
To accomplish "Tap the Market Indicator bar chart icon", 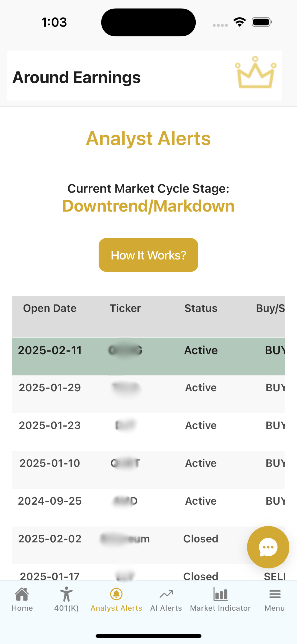I will tap(220, 594).
